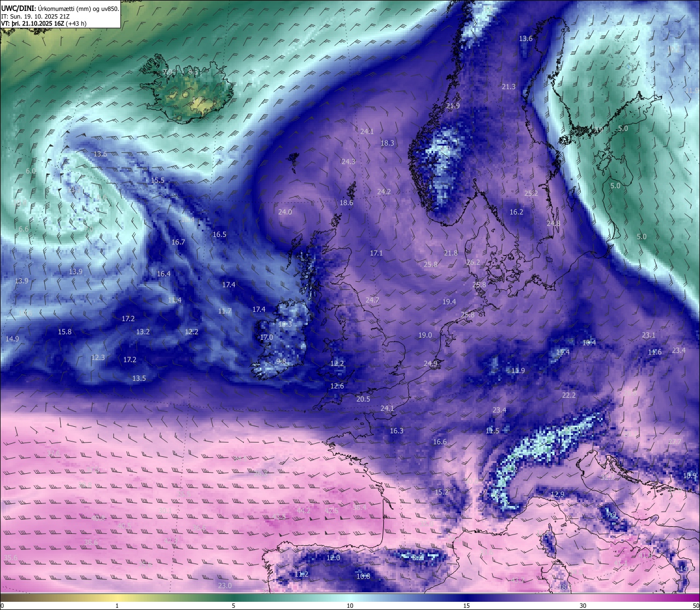Click the 16.6 value over eastern France

[440, 441]
